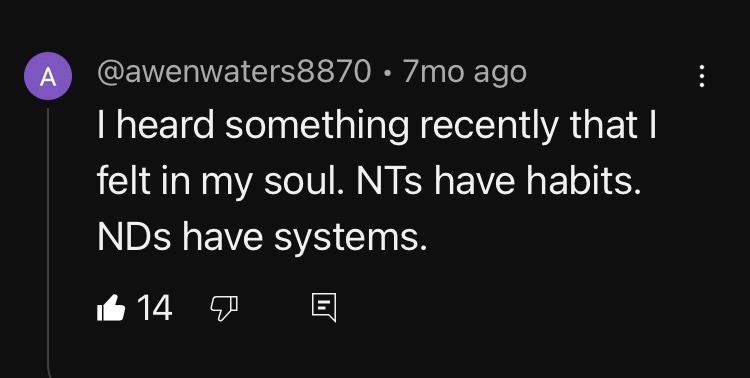Screen dimensions: 750x378
Task: Click the word 'heard' in comment
Action: click(165, 124)
